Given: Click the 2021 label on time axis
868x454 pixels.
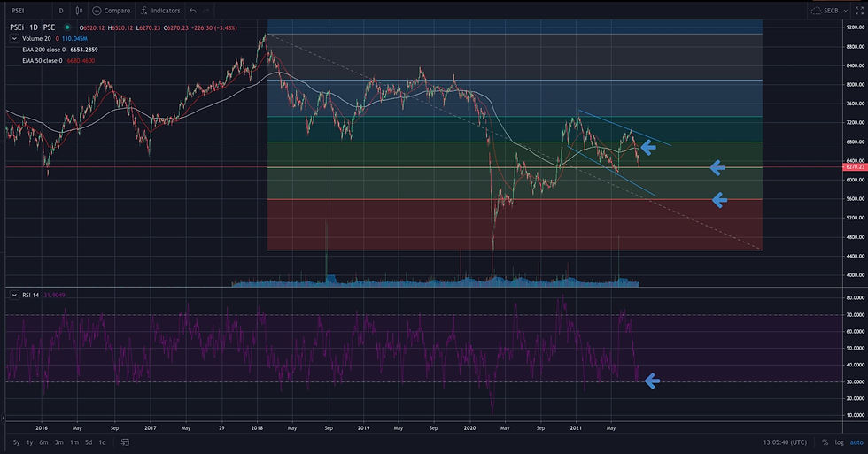Looking at the screenshot, I should pos(576,428).
